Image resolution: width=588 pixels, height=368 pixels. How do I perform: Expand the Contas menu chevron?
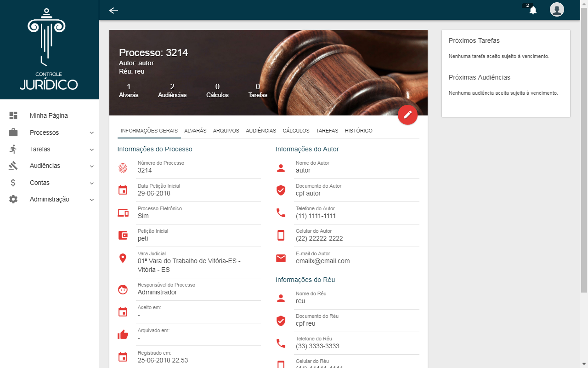(x=92, y=183)
